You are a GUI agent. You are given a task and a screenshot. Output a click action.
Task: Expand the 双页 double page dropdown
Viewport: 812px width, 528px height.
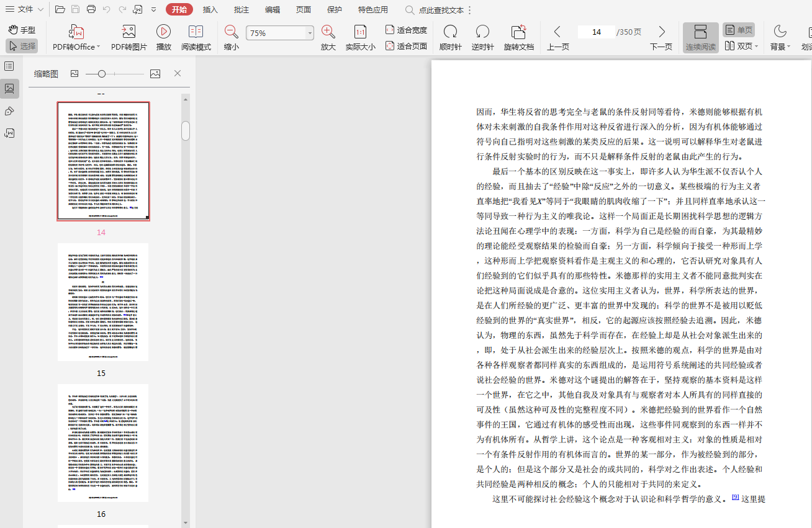coord(756,47)
